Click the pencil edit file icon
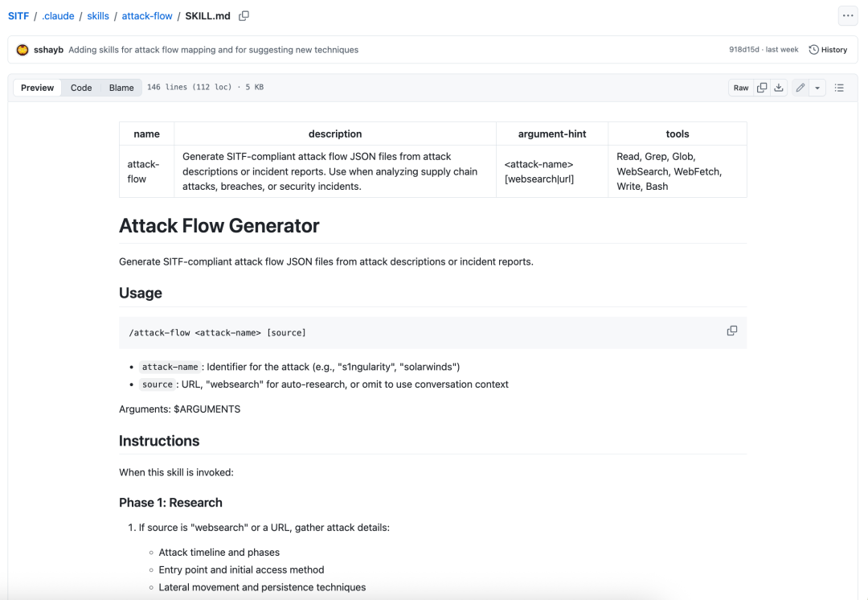This screenshot has width=868, height=600. (x=800, y=88)
